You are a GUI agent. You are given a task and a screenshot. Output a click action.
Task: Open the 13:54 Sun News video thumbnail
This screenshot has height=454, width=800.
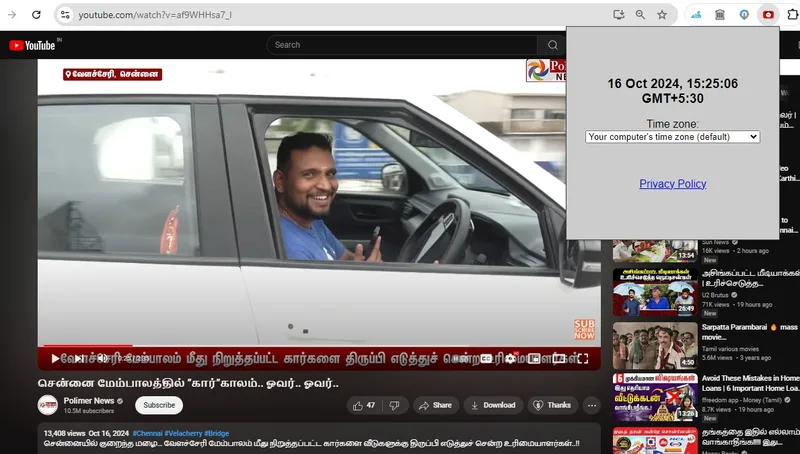655,250
